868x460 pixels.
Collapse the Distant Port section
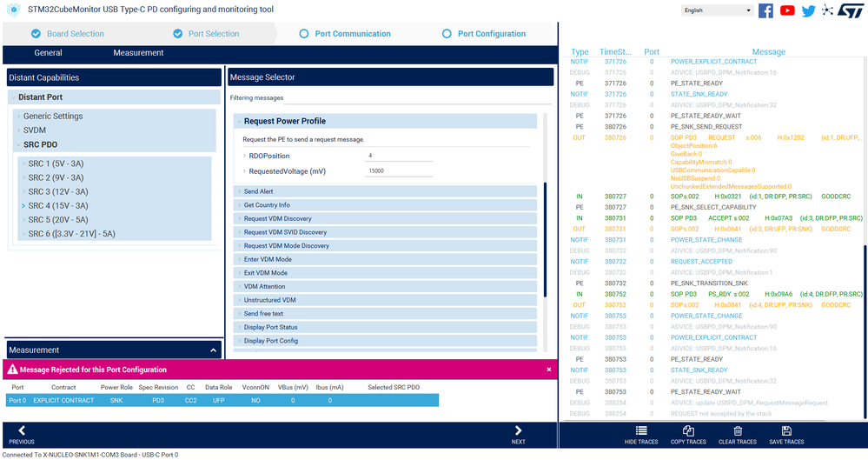click(13, 97)
